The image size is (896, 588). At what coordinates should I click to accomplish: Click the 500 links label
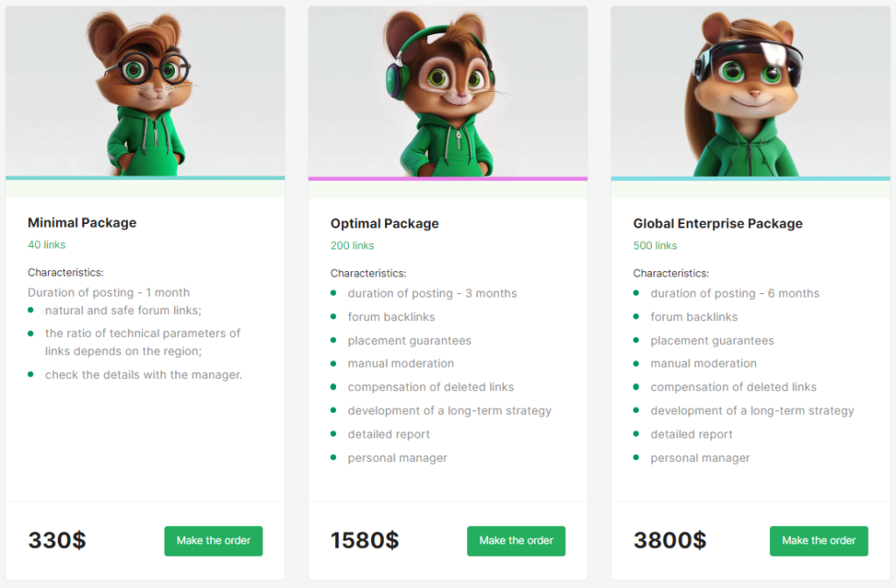[x=654, y=246]
